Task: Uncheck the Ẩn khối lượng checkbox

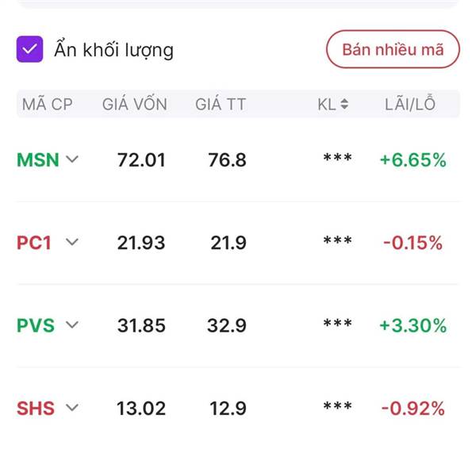Action: (x=29, y=49)
